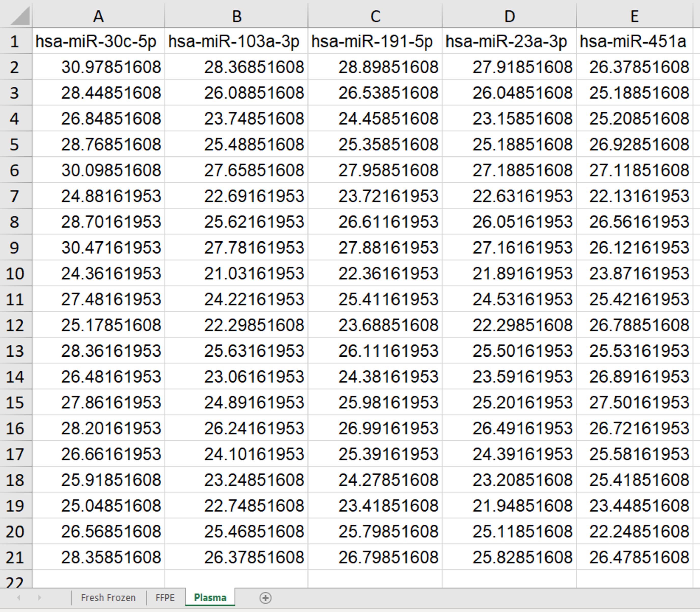Select column B header
Image resolution: width=700 pixels, height=612 pixels.
pyautogui.click(x=236, y=16)
